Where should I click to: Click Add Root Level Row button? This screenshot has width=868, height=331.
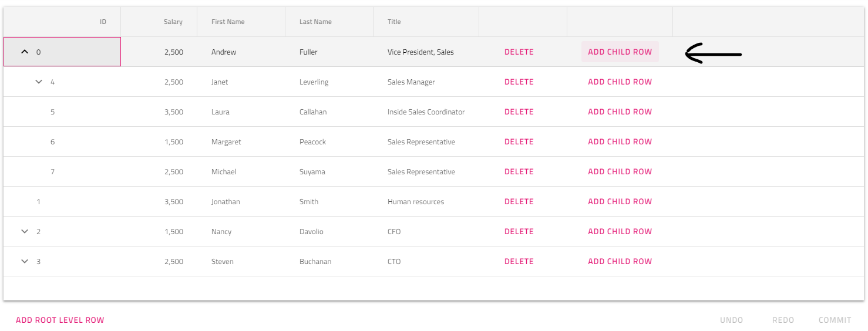[x=60, y=320]
